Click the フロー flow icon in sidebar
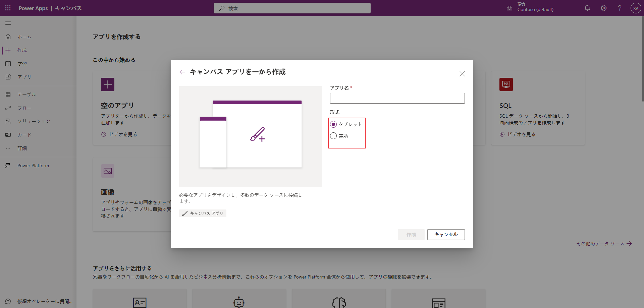Viewport: 644px width, 308px height. [8, 108]
